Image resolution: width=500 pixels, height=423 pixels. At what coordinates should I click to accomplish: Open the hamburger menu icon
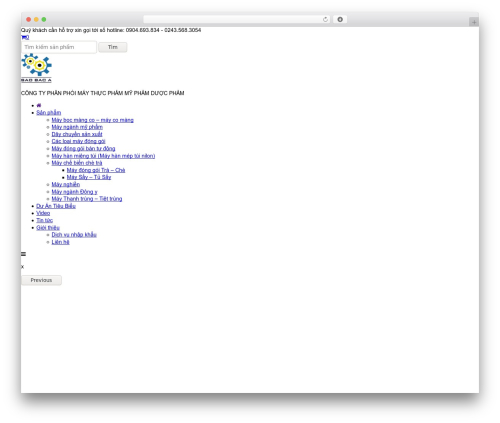23,254
